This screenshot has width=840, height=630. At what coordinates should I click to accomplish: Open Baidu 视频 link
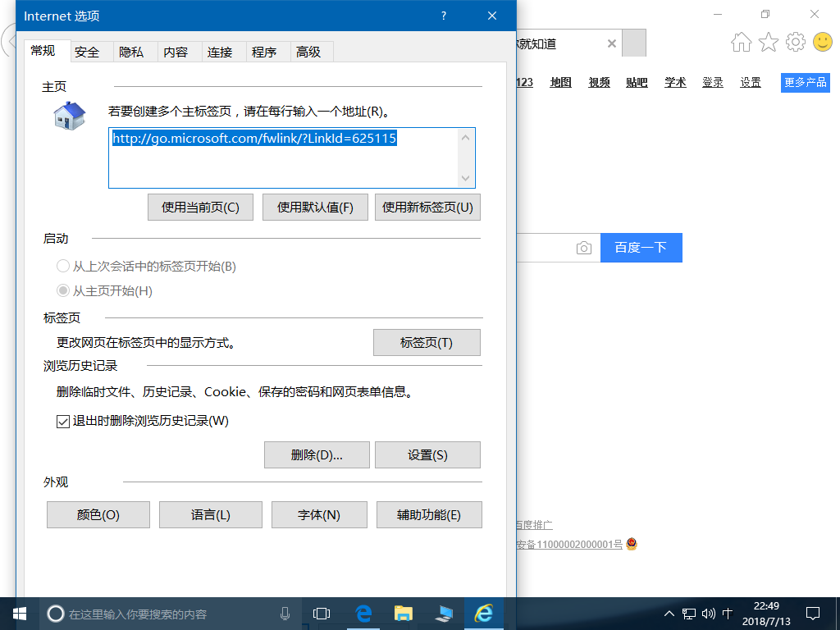599,82
